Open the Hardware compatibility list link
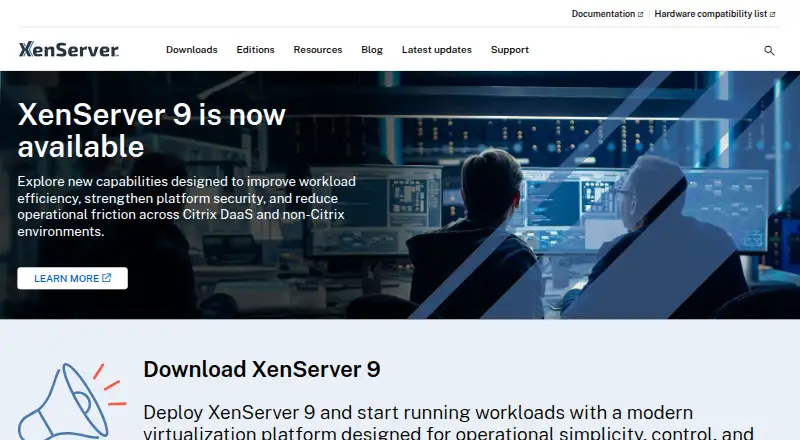This screenshot has height=440, width=800. point(715,14)
